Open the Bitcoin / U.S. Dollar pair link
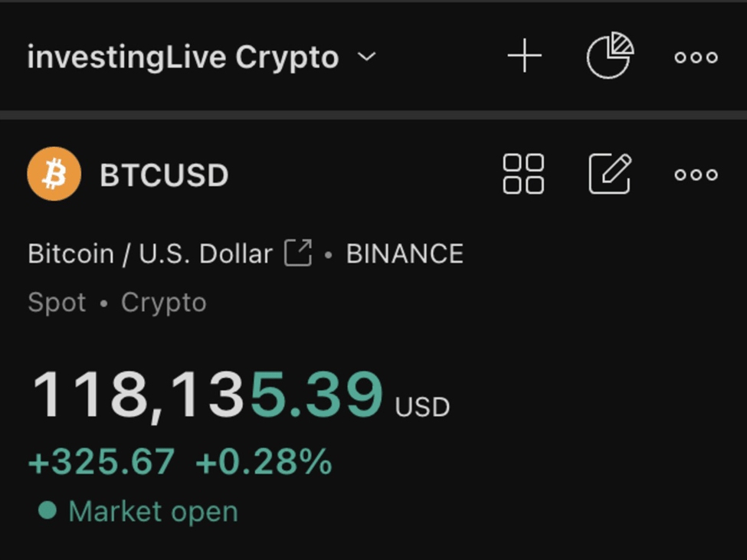The image size is (747, 560). 148,253
